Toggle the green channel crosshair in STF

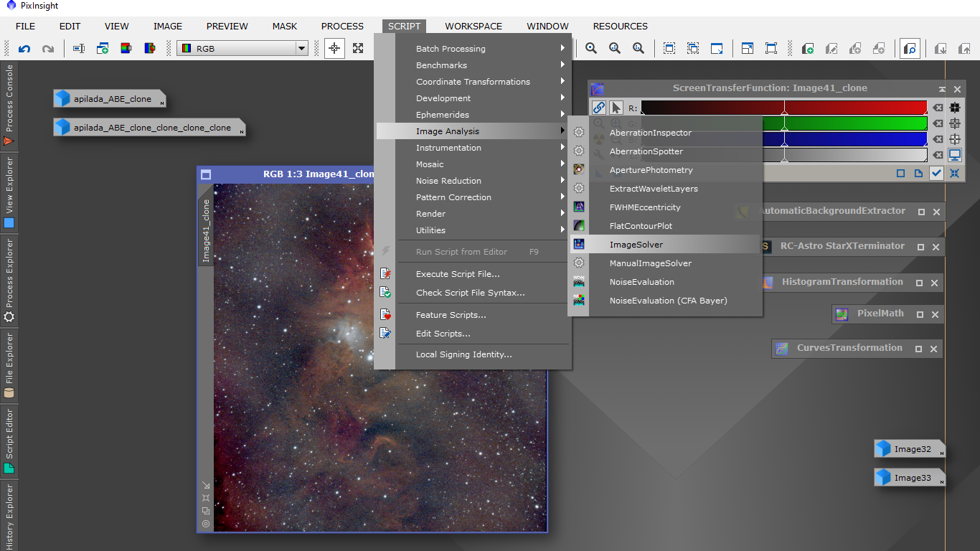tap(955, 123)
